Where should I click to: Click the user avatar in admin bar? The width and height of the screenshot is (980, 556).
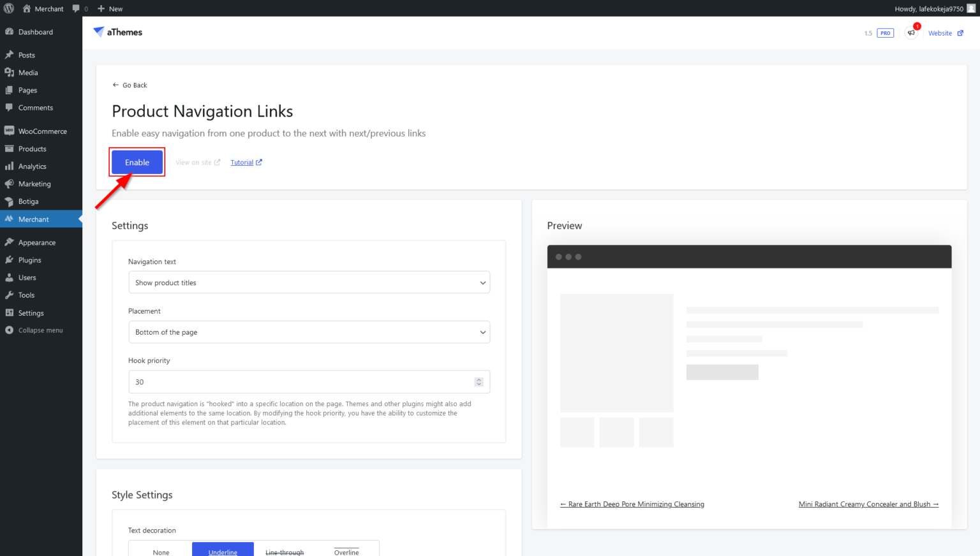[x=971, y=8]
